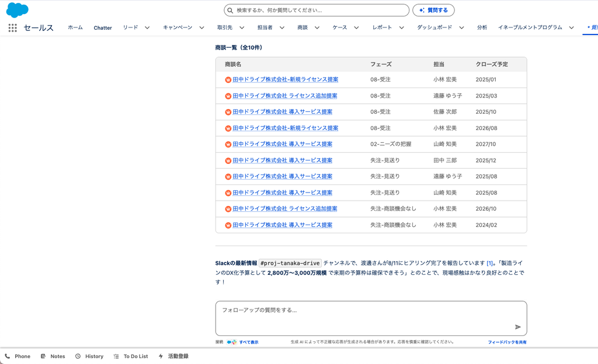The height and width of the screenshot is (364, 598).
Task: Go to the ホーム tab
Action: coord(75,27)
